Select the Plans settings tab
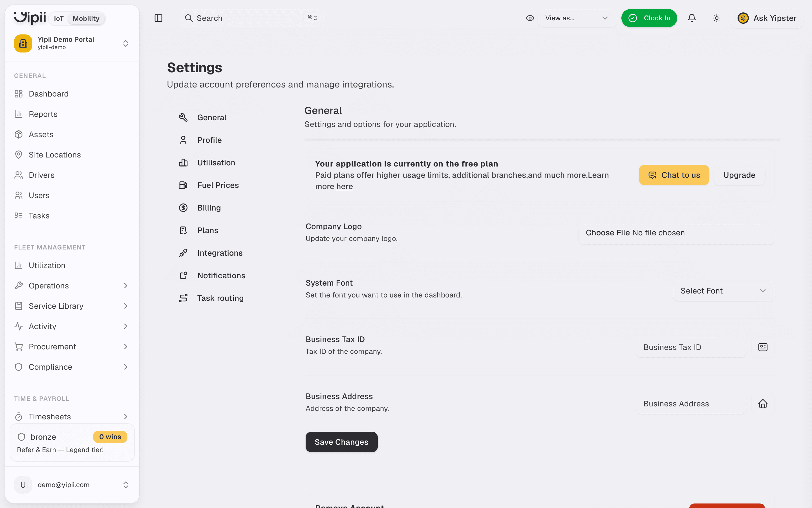The width and height of the screenshot is (812, 508). (207, 230)
